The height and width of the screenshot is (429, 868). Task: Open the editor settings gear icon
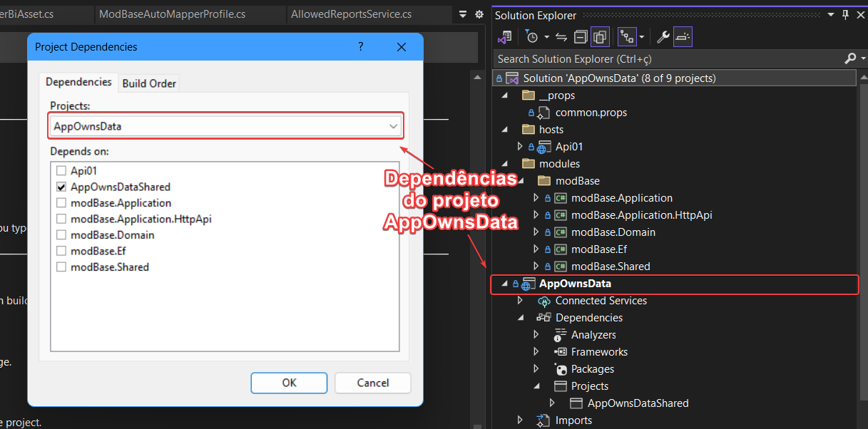pos(479,14)
